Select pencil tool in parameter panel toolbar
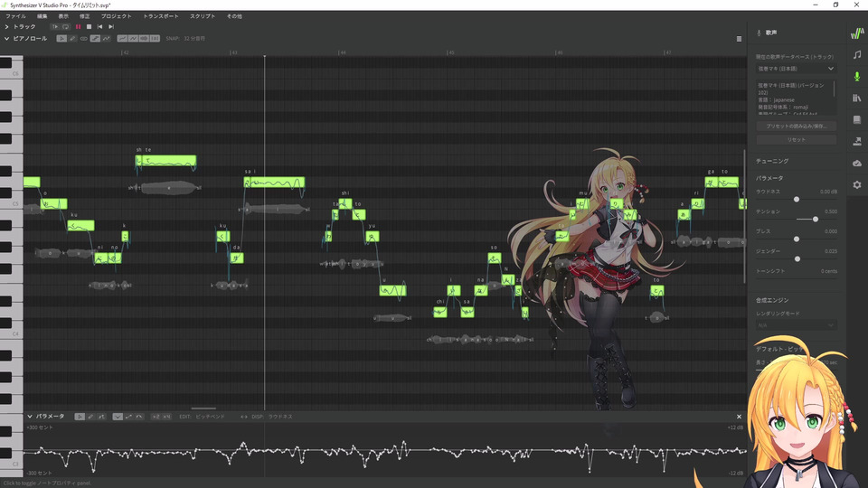Image resolution: width=868 pixels, height=488 pixels. (90, 417)
